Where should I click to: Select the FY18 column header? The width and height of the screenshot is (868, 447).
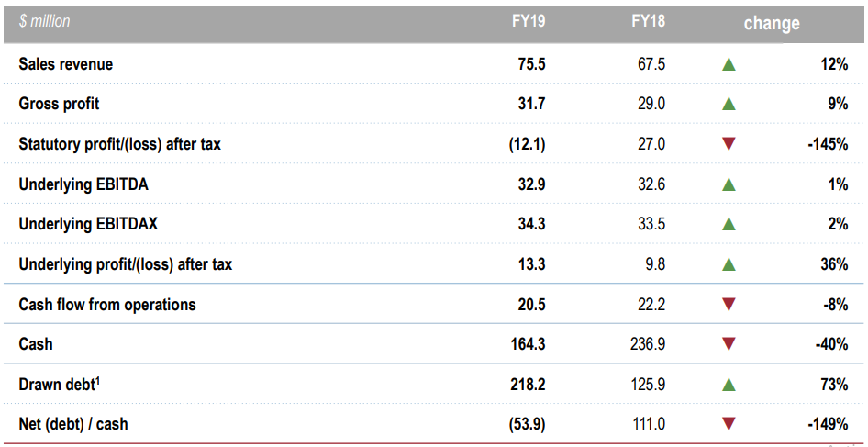click(648, 21)
